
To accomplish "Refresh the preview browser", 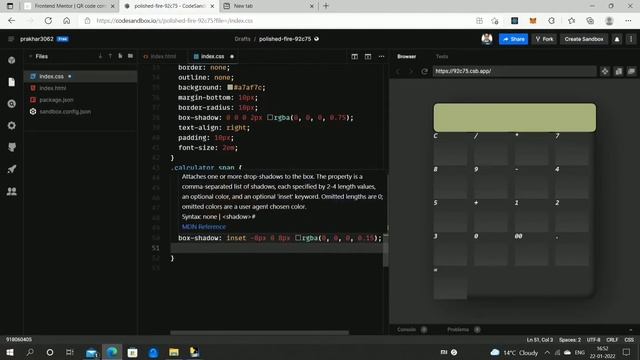I will (424, 71).
